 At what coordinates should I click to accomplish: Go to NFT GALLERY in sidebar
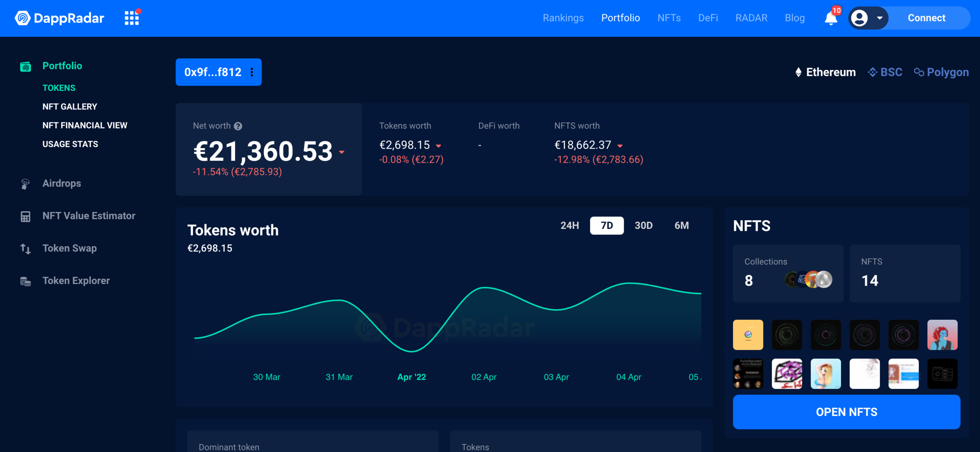[x=70, y=107]
